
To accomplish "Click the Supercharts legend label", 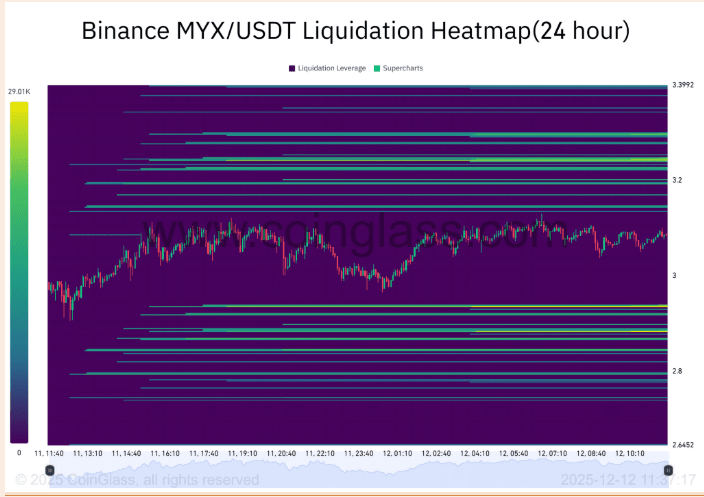I will 403,68.
